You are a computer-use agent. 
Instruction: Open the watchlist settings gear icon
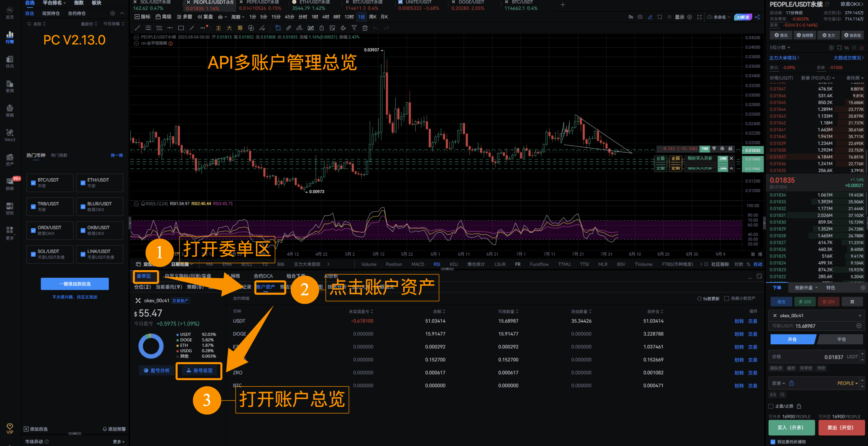[x=112, y=13]
